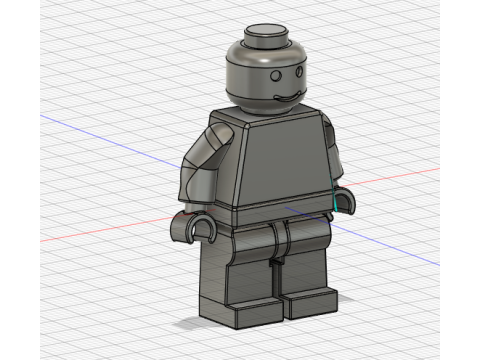Screen dimensions: 480x360
Task: Click the C-shaped hand in front of the hips
Action: [x=194, y=228]
